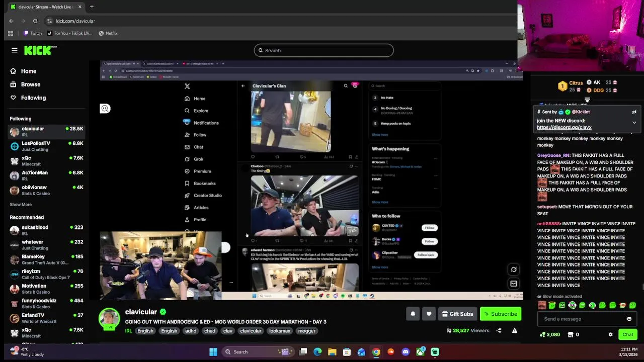The height and width of the screenshot is (362, 644).
Task: Click Citrus top gifter entry
Action: (570, 86)
